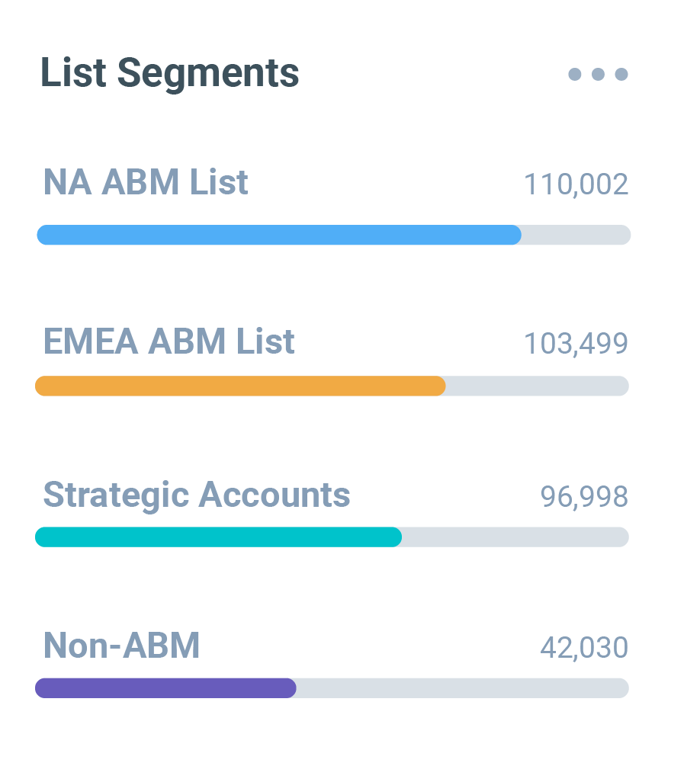Viewport: 700px width, 782px height.
Task: Click the teal Strategic Accounts progress fill
Action: point(218,537)
